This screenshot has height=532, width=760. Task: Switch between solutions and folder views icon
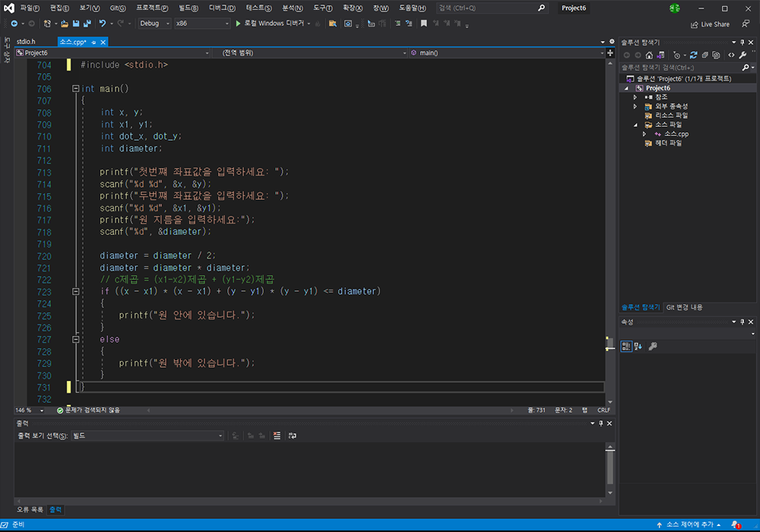(660, 55)
